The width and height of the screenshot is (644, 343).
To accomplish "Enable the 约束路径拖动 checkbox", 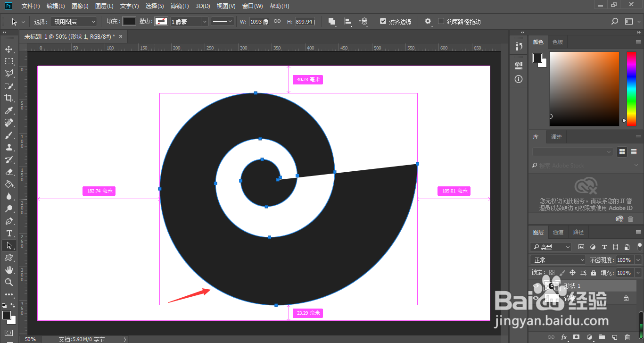I will point(441,21).
